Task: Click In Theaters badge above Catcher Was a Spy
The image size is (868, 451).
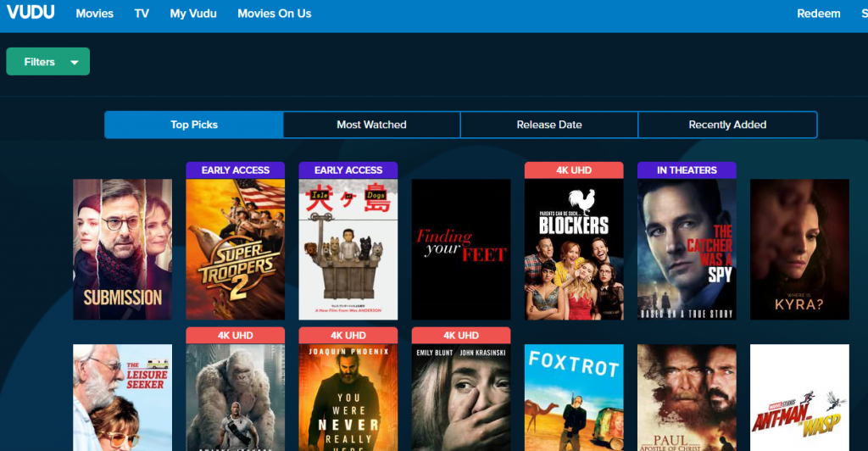Action: point(687,170)
